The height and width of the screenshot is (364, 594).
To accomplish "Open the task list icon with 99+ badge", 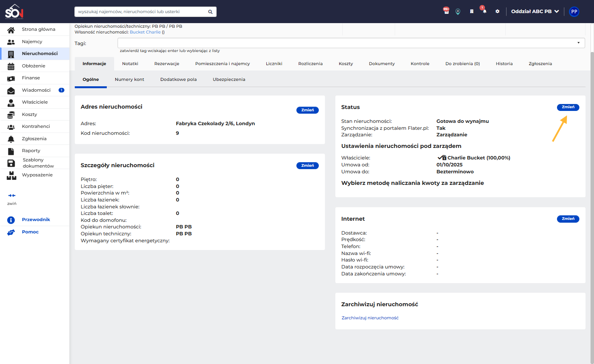I will point(446,11).
